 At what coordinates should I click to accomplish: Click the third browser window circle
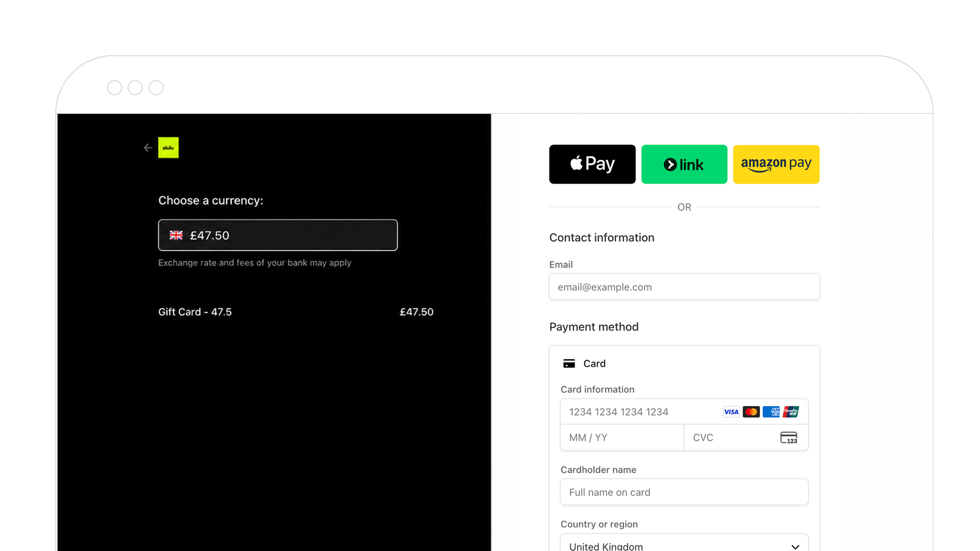point(156,88)
